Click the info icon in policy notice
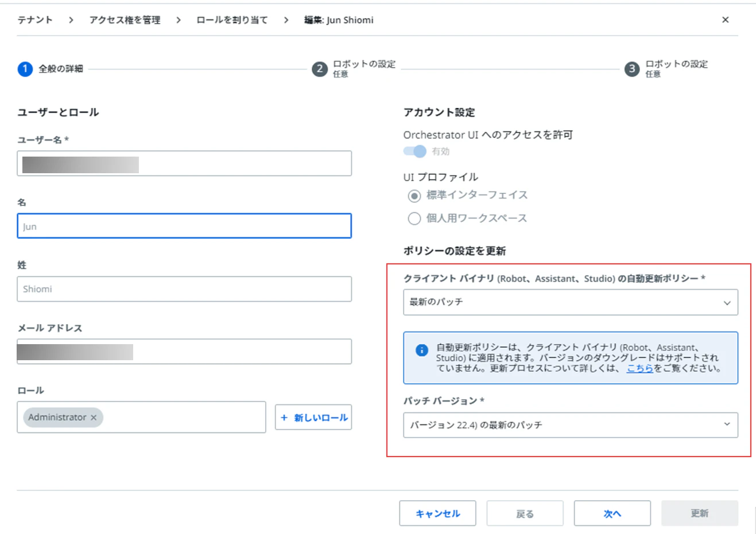The image size is (756, 534). pyautogui.click(x=422, y=350)
